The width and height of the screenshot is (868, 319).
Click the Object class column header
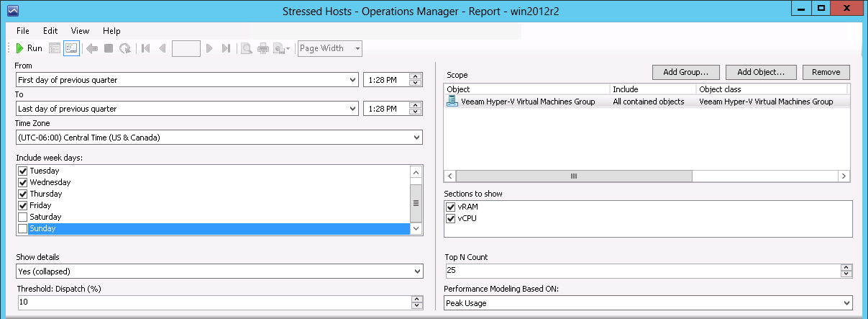pos(772,89)
